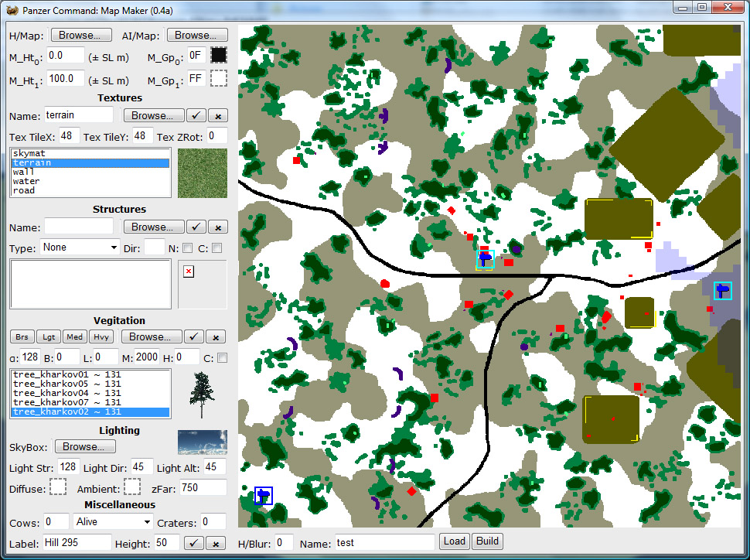This screenshot has width=750, height=560.
Task: Remove vegetation with the x icon
Action: (x=216, y=336)
